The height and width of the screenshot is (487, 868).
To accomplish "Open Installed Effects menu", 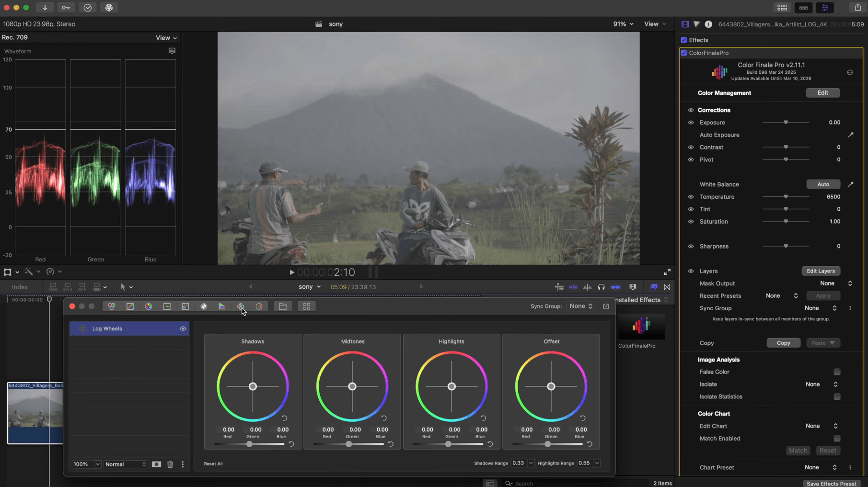I will [x=642, y=300].
